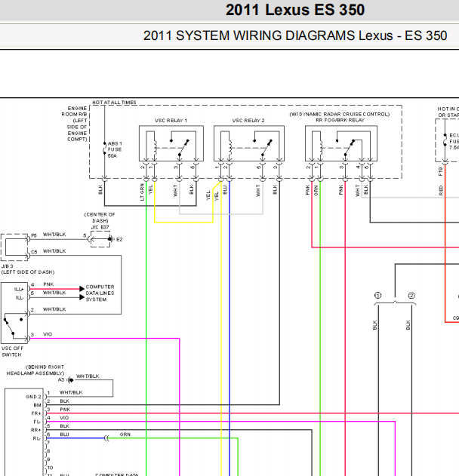Click the "FR+" terminal label
Image resolution: width=459 pixels, height=476 pixels.
click(x=36, y=413)
